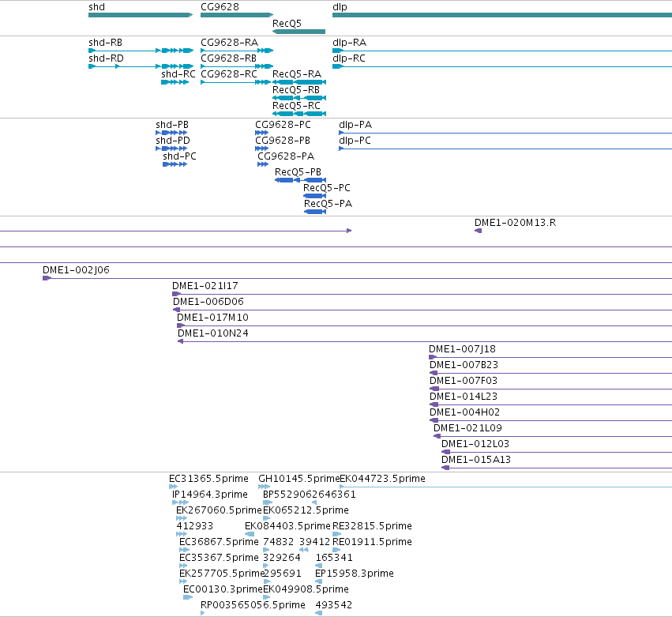This screenshot has width=672, height=617.
Task: Select the shd-PD protein label
Action: [173, 141]
